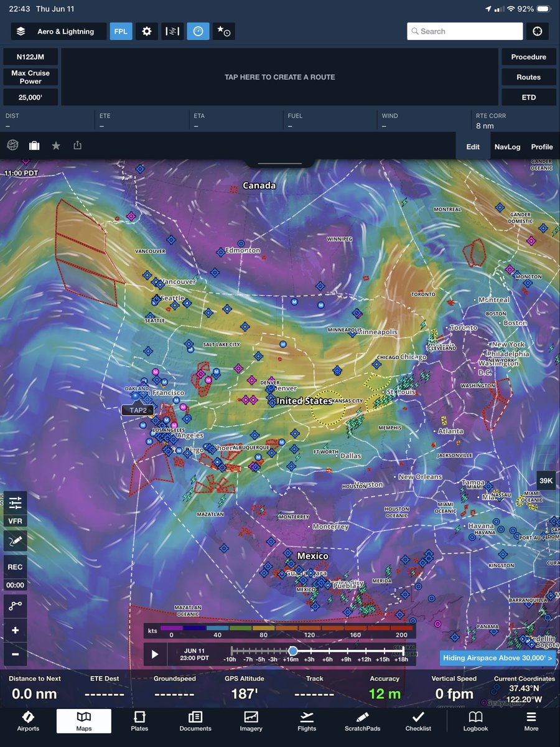Tap the Current Coordinates readout
Image resolution: width=560 pixels, height=747 pixels.
[525, 687]
